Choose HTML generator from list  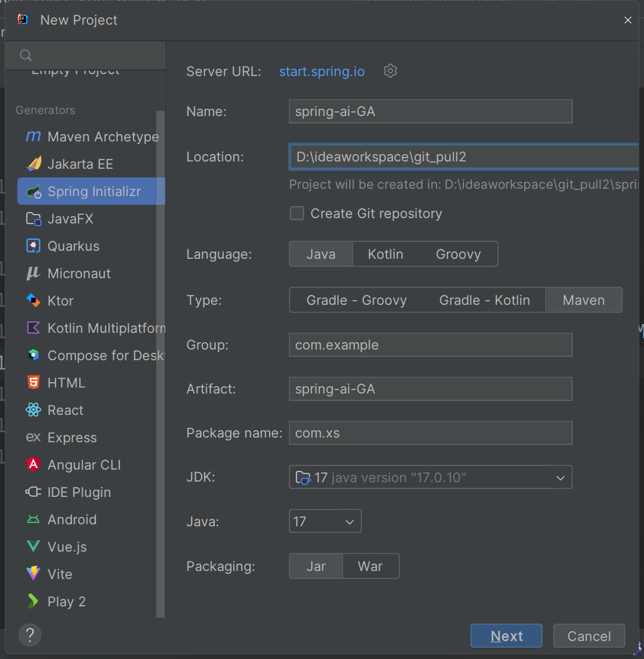[x=66, y=383]
